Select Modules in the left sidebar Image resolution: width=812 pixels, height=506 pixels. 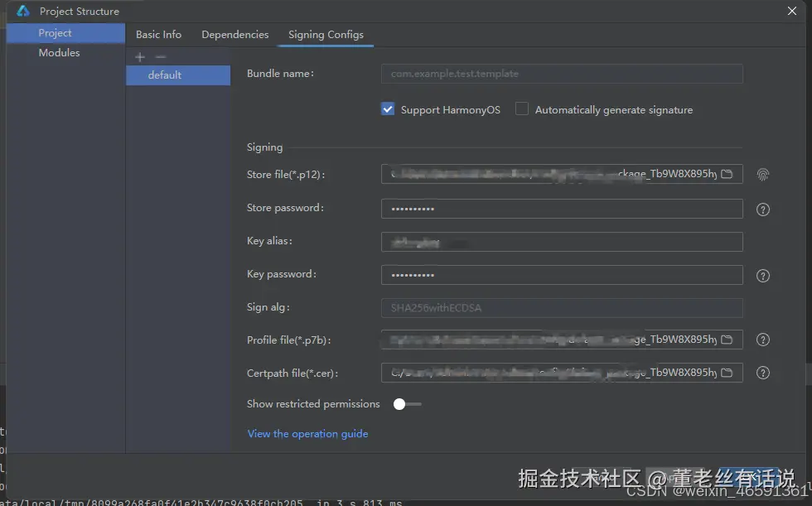59,52
